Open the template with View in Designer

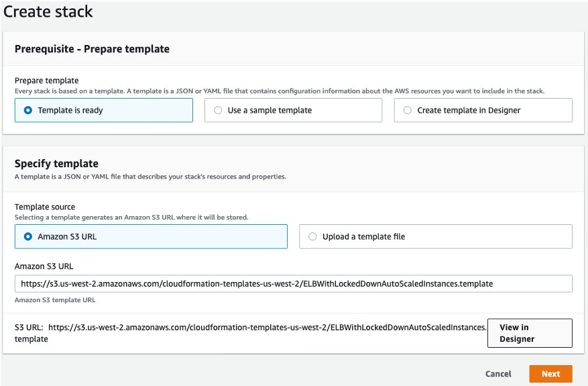tap(529, 333)
